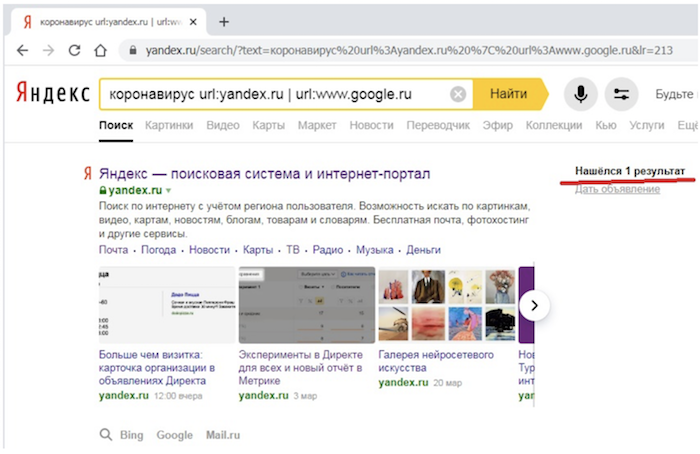
Task: Switch to the Картинки tab
Action: (x=169, y=125)
